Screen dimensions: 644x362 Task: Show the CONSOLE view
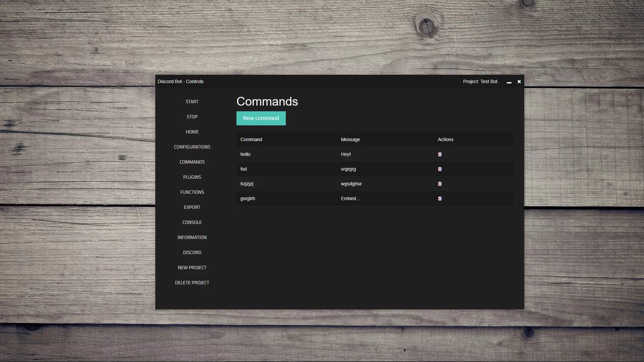192,222
